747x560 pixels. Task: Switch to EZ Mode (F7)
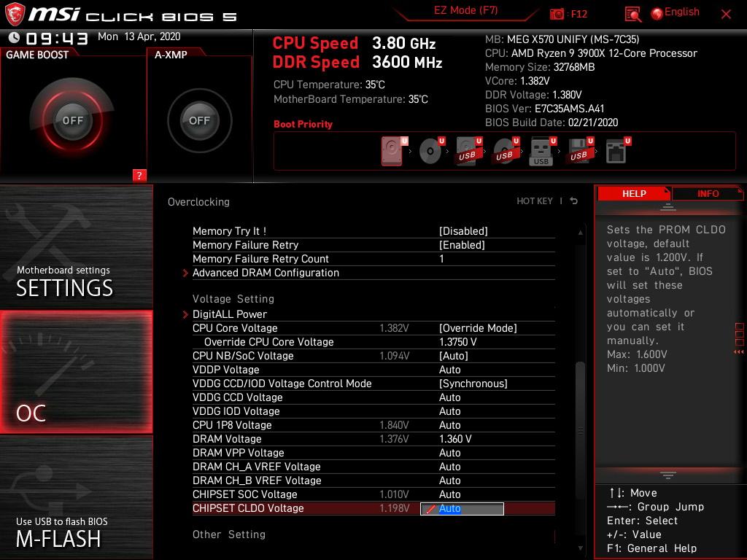coord(465,10)
